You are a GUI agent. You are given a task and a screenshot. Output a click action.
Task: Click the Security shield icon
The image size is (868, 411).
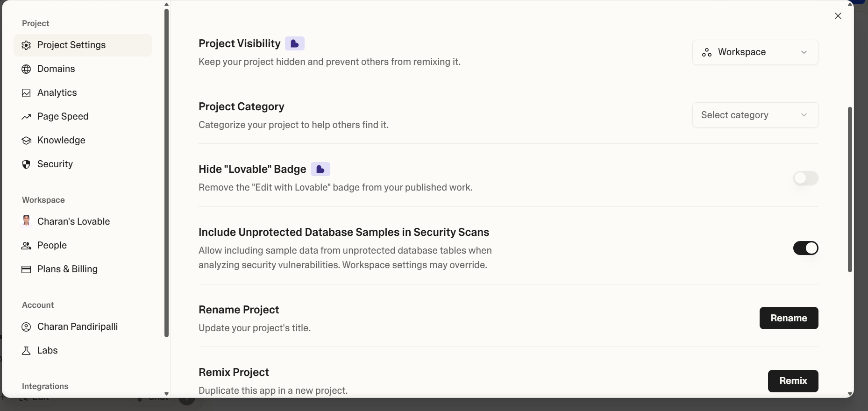tap(26, 164)
